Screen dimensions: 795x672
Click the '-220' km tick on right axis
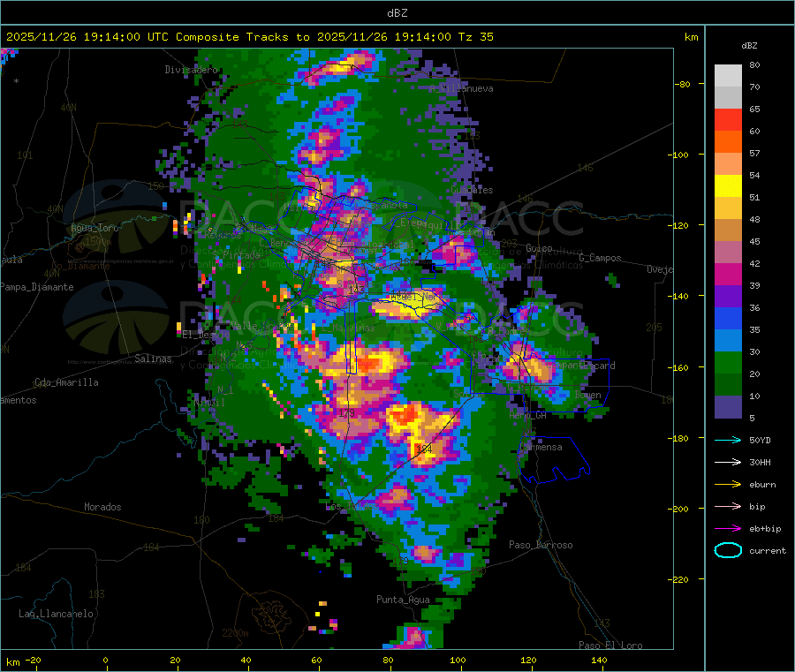[x=678, y=579]
